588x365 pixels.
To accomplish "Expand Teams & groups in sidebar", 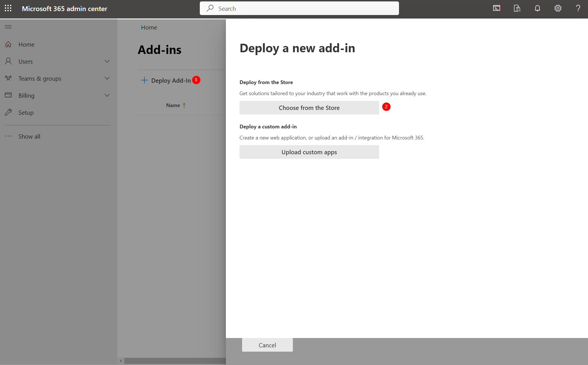I will 107,78.
